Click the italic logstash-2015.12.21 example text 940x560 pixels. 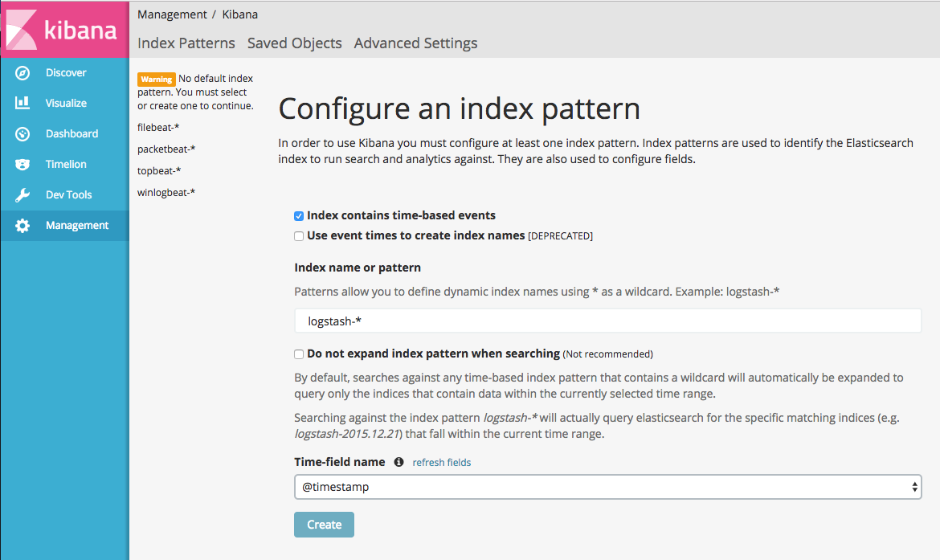(x=346, y=434)
